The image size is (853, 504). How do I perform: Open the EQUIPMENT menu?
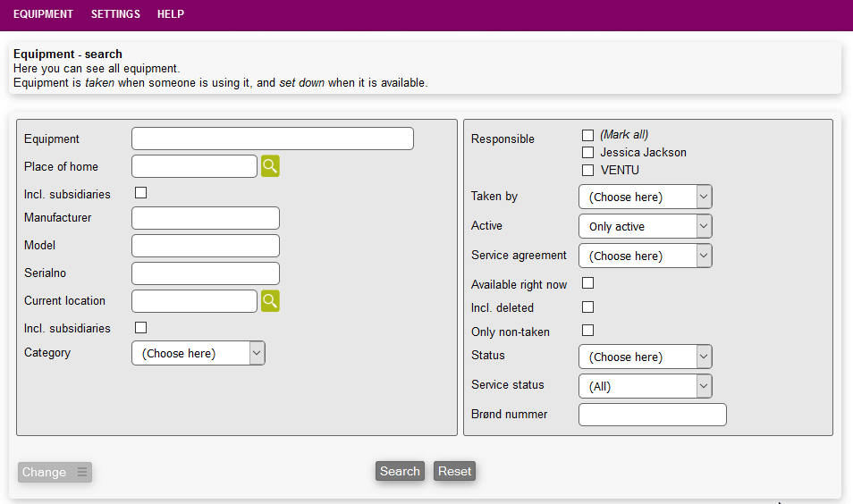[43, 14]
